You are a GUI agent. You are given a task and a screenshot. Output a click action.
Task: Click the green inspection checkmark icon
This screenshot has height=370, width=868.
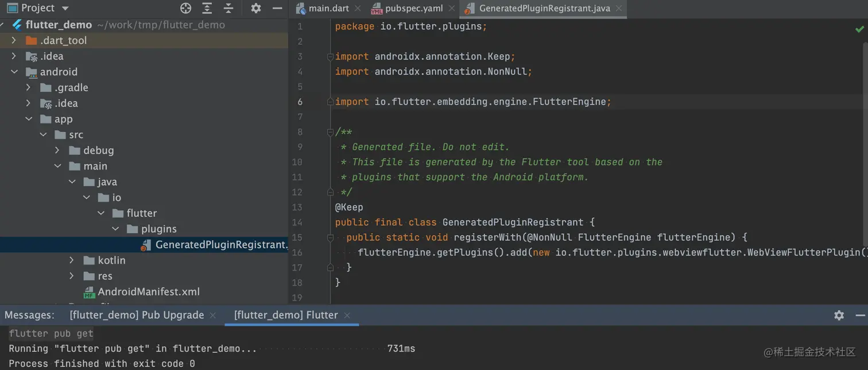tap(859, 29)
